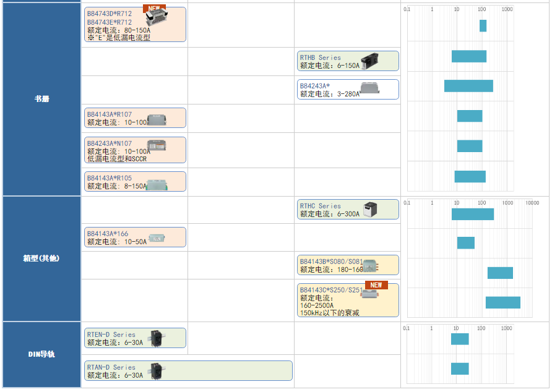Image resolution: width=552 pixels, height=392 pixels.
Task: Click the bottom bar in the 箱型 chart
Action: (502, 302)
